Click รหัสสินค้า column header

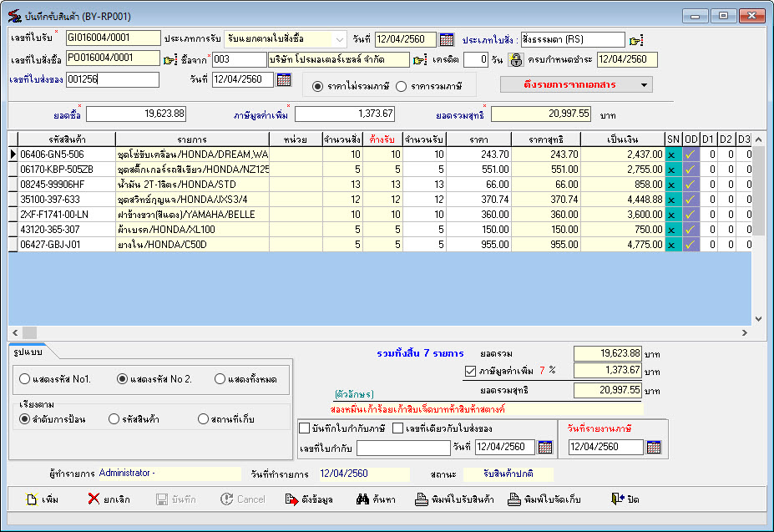pos(67,139)
